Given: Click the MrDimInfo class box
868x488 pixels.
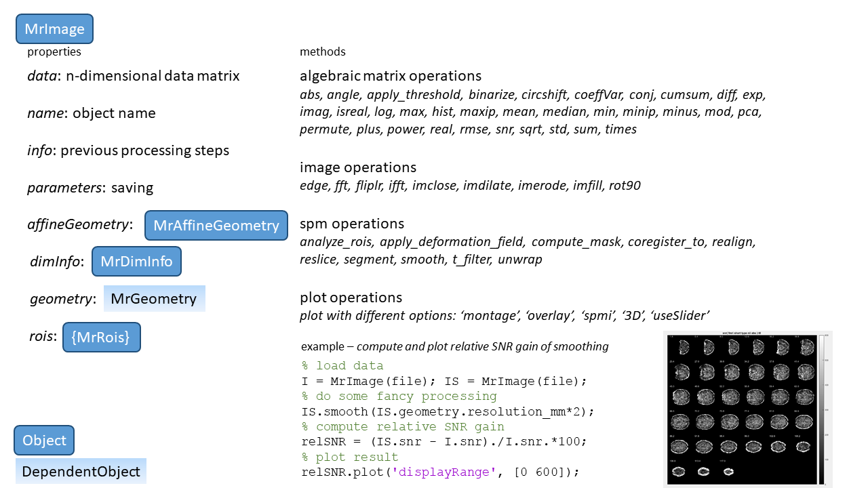Looking at the screenshot, I should coord(136,262).
